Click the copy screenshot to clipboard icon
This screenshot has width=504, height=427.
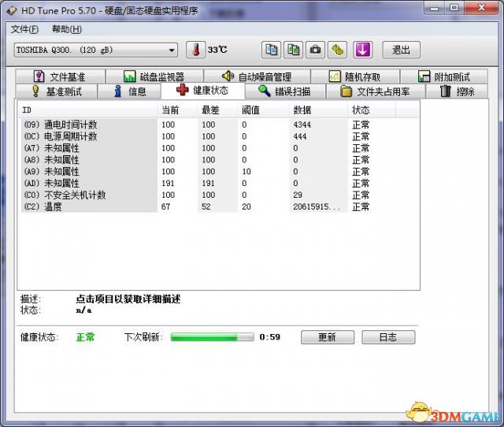click(293, 50)
